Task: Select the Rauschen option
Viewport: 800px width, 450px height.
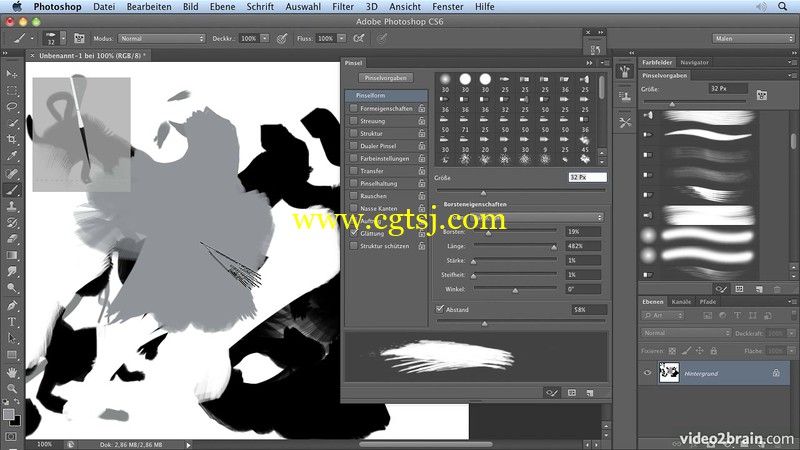Action: click(373, 196)
